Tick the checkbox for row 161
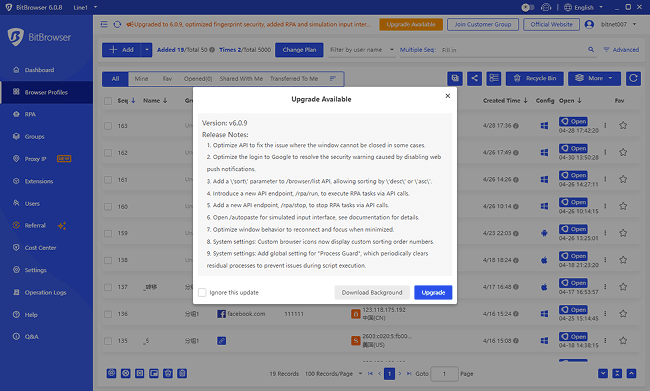The width and height of the screenshot is (650, 391). point(108,180)
